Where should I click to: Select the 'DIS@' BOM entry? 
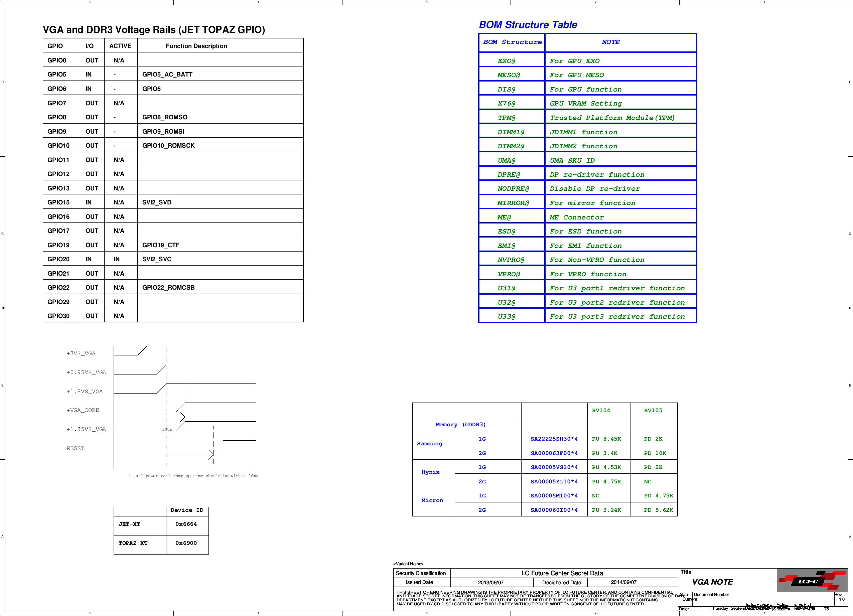(x=506, y=89)
